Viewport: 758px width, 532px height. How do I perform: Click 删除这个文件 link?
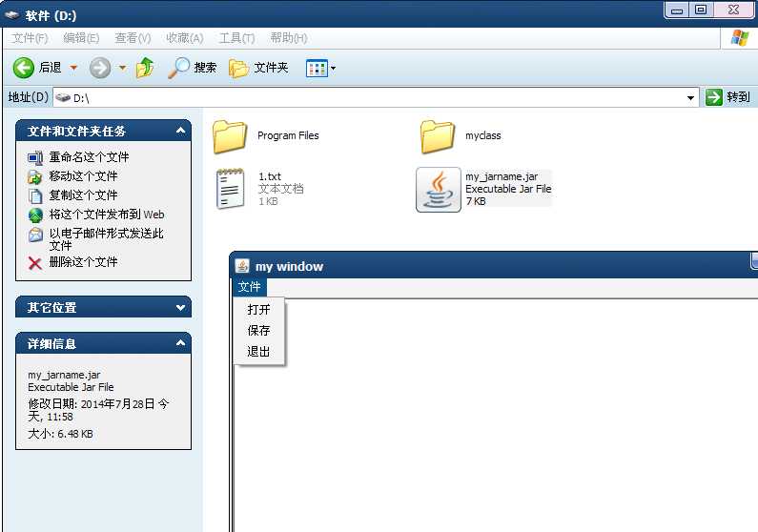point(83,262)
